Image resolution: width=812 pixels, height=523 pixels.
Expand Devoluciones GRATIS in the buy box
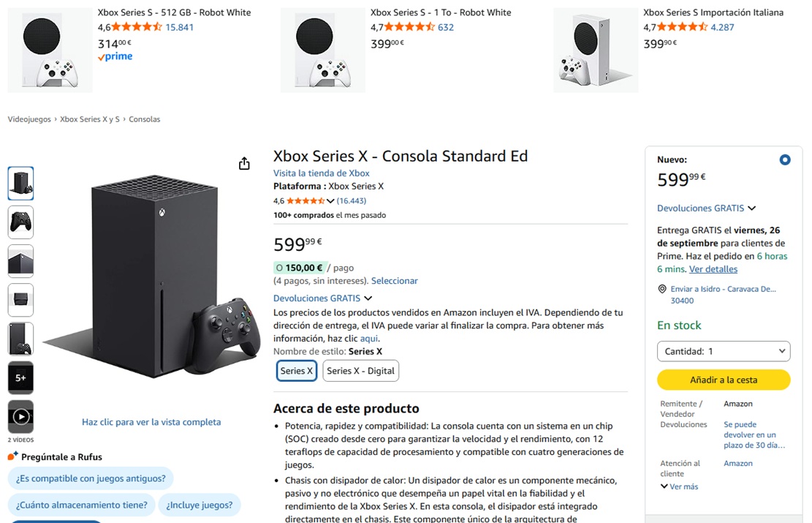pos(706,208)
